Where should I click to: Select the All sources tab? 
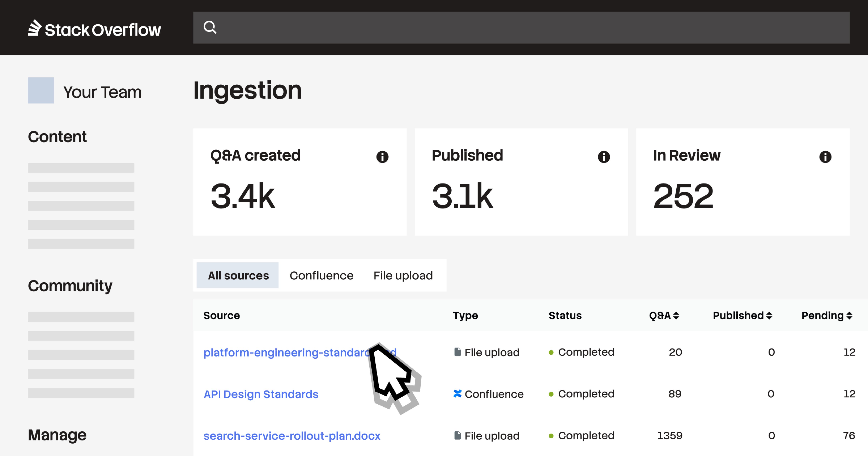coord(237,275)
